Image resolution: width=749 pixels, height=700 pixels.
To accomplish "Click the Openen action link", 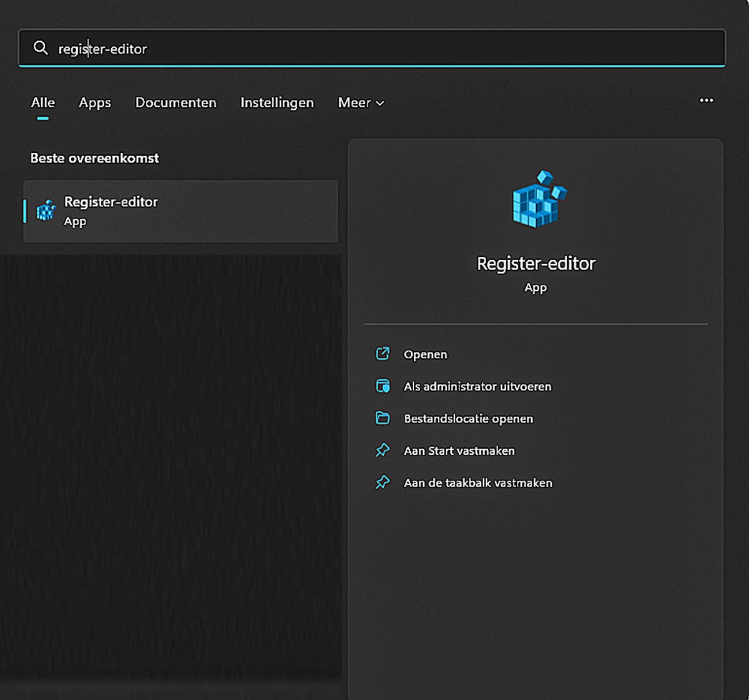I will click(426, 354).
